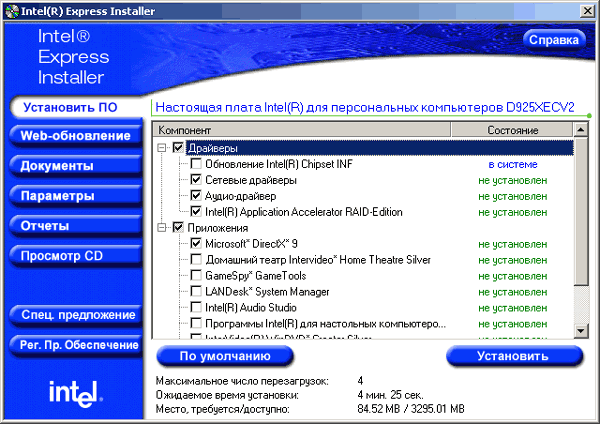This screenshot has height=424, width=600.
Task: Click the По умолчанию button
Action: (x=225, y=356)
